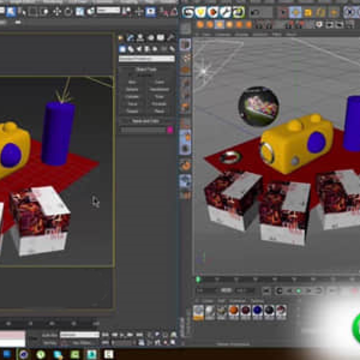Image resolution: width=360 pixels, height=360 pixels.
Task: Click the object name input field
Action: pyautogui.click(x=143, y=130)
